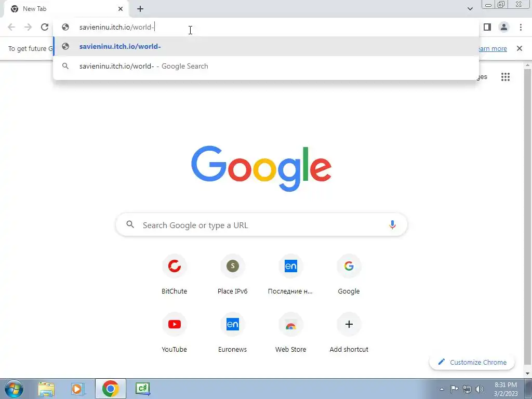Image resolution: width=532 pixels, height=399 pixels.
Task: Open the Google shortcut tile
Action: [349, 274]
